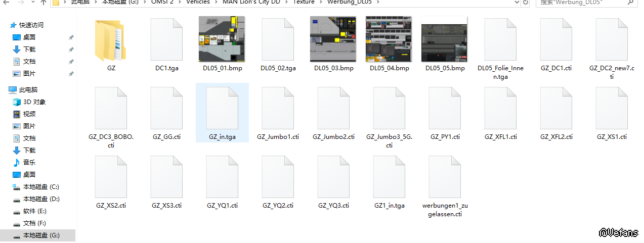This screenshot has height=243, width=644.
Task: Expand breadcrumb arrow after Vehicles
Action: (216, 2)
